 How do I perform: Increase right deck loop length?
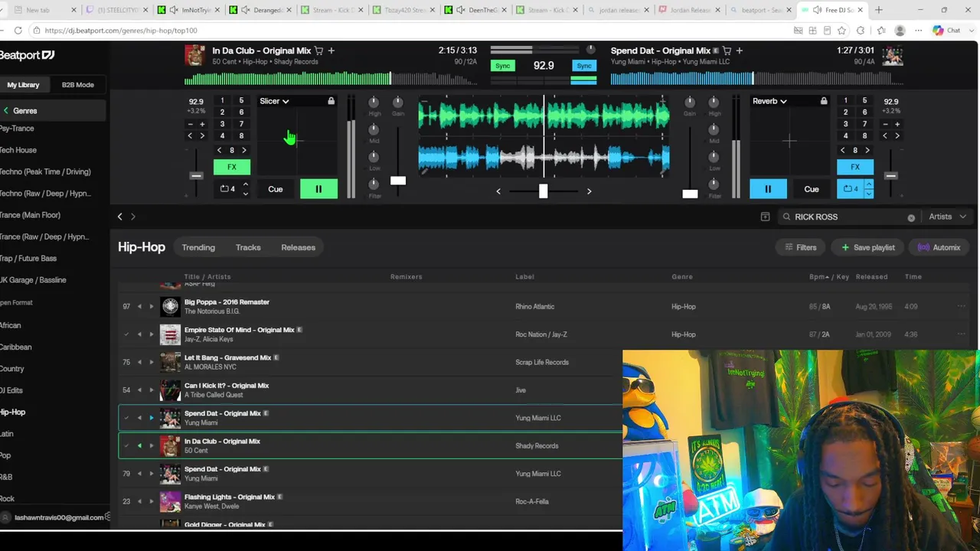point(868,184)
